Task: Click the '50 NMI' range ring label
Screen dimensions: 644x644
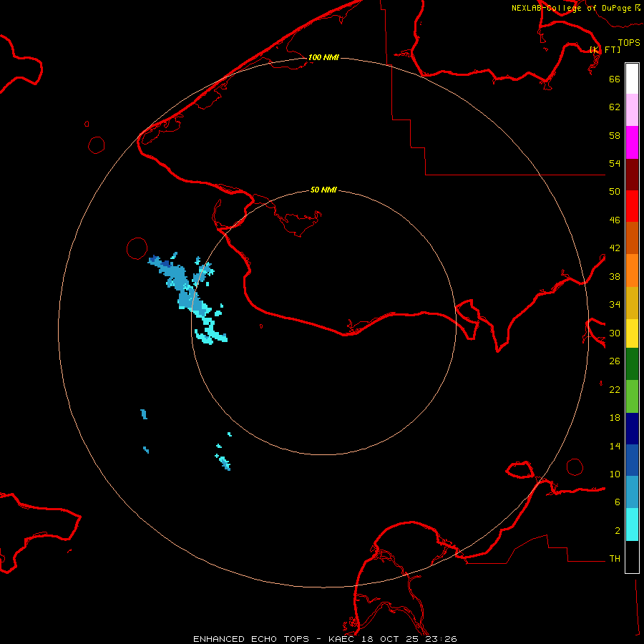Action: [x=323, y=190]
